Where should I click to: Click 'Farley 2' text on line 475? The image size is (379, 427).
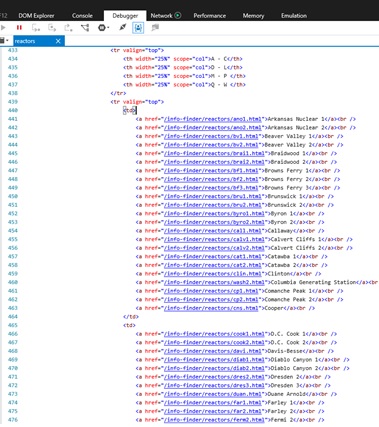pos(280,411)
